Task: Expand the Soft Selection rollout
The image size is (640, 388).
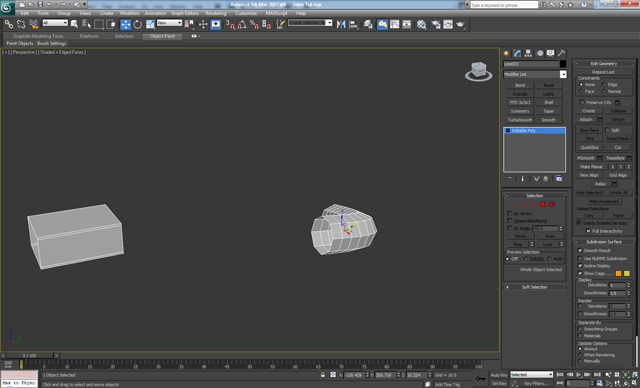Action: (535, 287)
